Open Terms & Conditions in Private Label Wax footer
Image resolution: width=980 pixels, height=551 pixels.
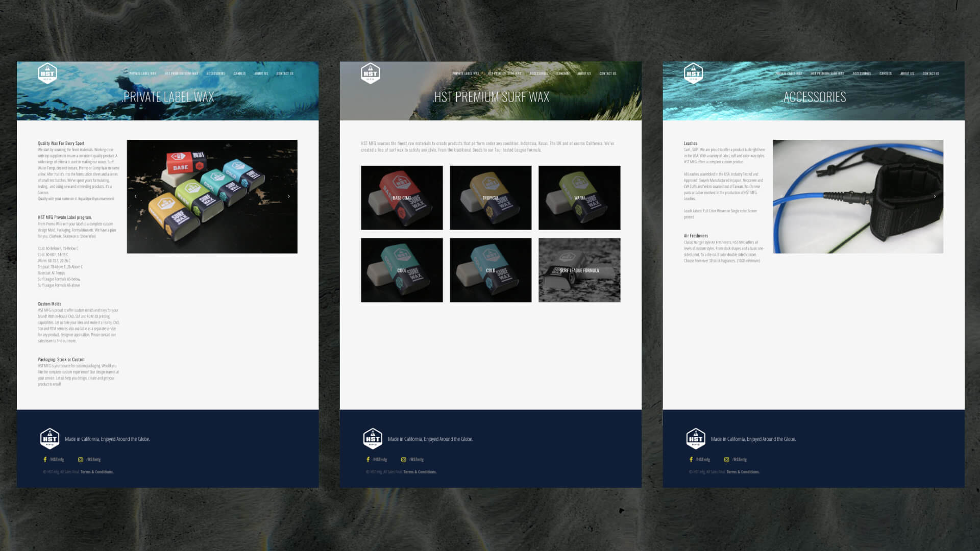[97, 472]
